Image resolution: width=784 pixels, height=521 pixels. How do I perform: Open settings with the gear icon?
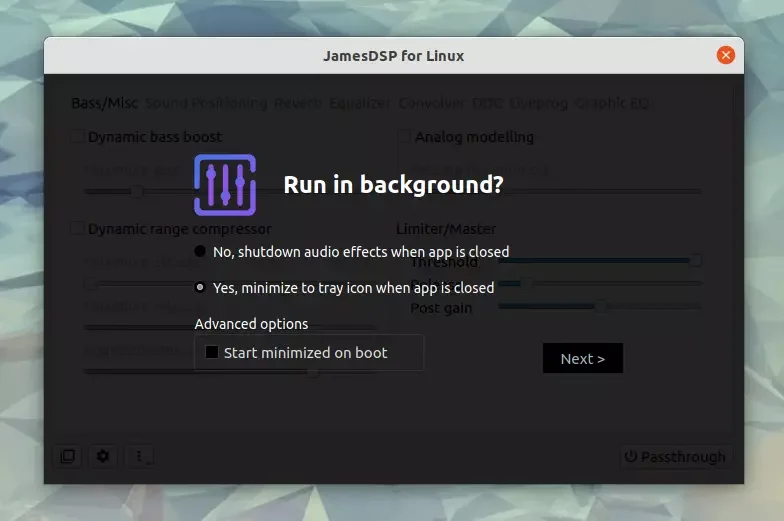103,456
